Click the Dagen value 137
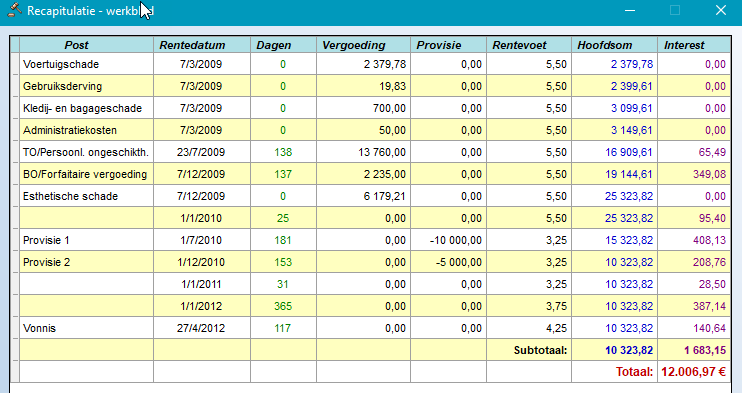Screen dimensions: 742x393 [283, 174]
